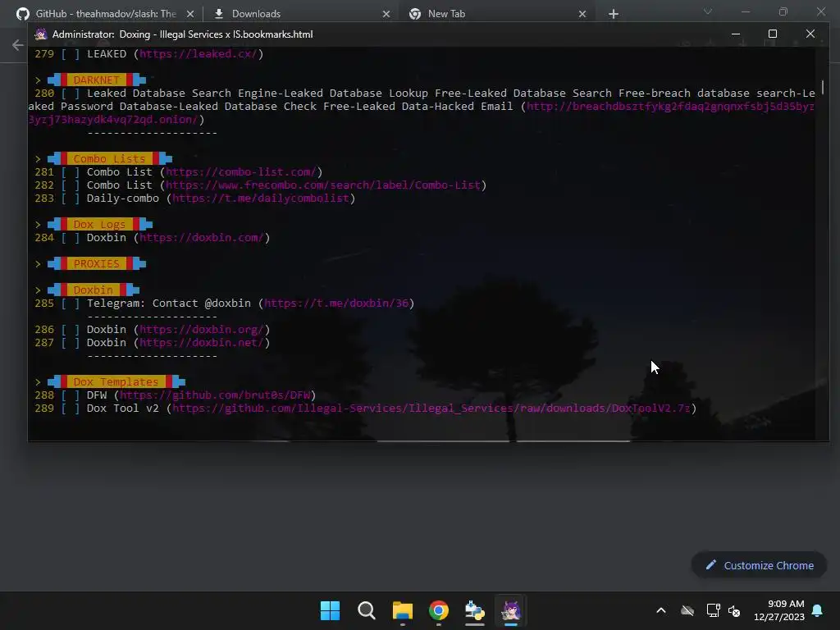This screenshot has height=630, width=840.
Task: Toggle checkbox 289 Dox Tool v2
Action: 71,409
